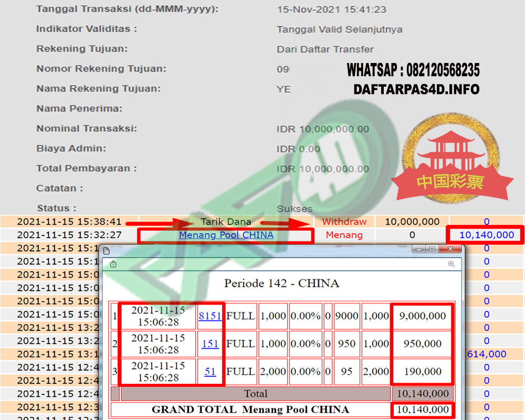Click the Tarik Dana description cell
Screen dimensions: 525x420
226,222
